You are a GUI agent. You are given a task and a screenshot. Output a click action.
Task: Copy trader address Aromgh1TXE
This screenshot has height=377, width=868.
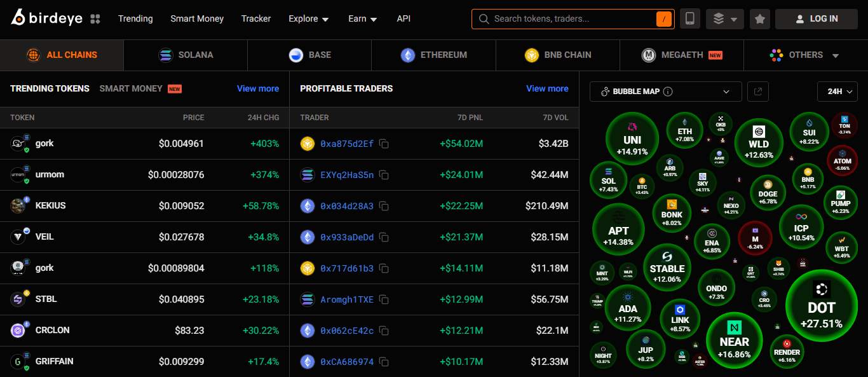click(384, 299)
